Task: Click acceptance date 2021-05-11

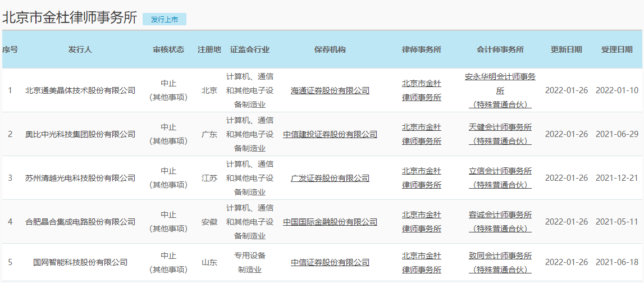Action: click(x=617, y=222)
